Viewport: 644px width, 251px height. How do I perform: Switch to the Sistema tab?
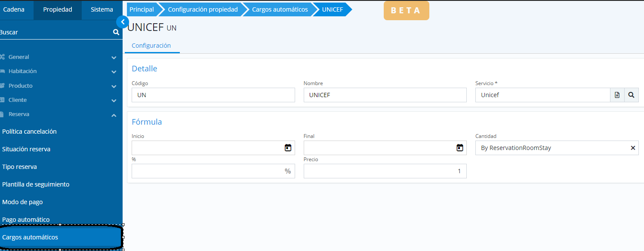pyautogui.click(x=102, y=9)
